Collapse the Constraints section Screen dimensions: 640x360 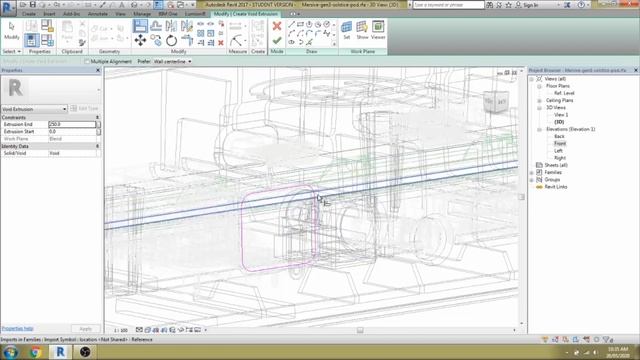click(x=97, y=118)
